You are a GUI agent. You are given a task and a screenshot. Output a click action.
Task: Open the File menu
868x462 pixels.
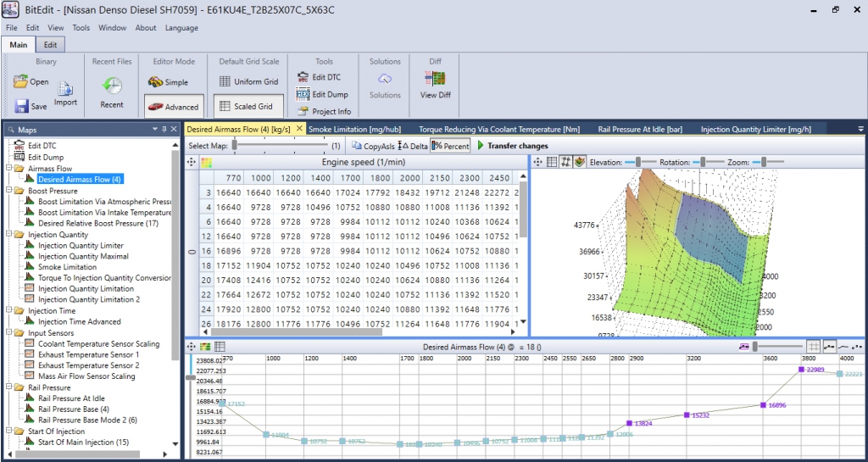pyautogui.click(x=12, y=28)
